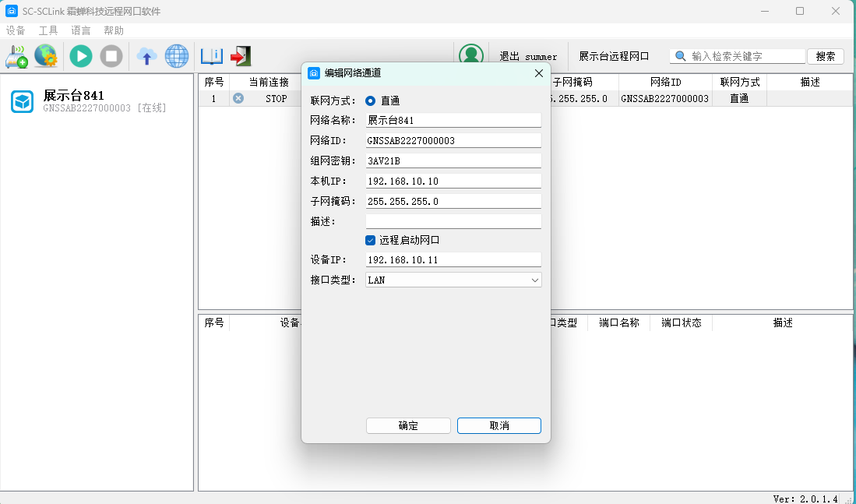856x504 pixels.
Task: Open the 工具 menu
Action: coord(48,30)
